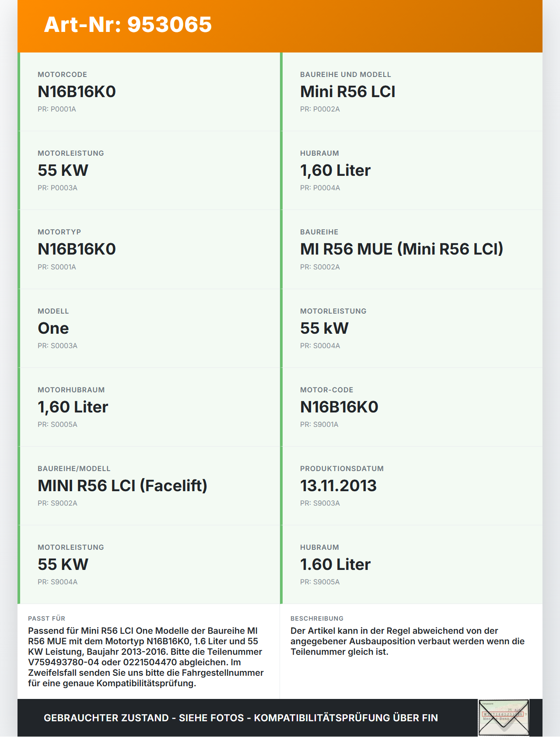Image resolution: width=560 pixels, height=737 pixels.
Task: Click the Art-Nr: 953065 header title
Action: click(x=128, y=24)
